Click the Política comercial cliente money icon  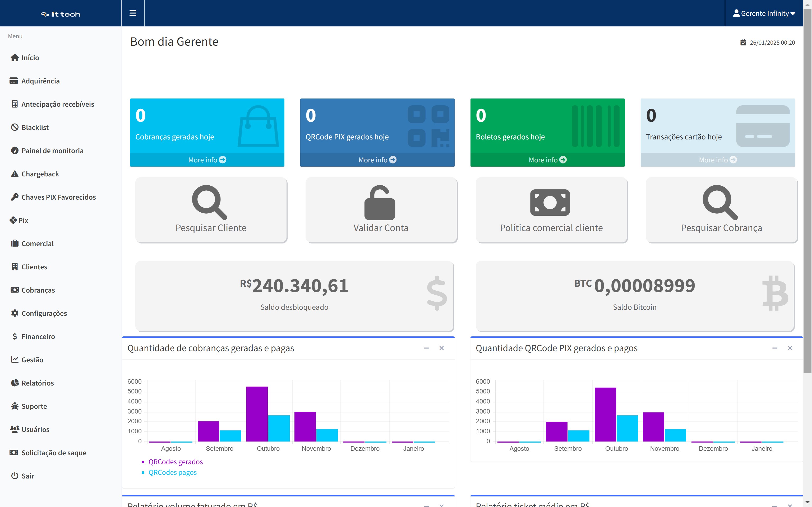coord(550,202)
